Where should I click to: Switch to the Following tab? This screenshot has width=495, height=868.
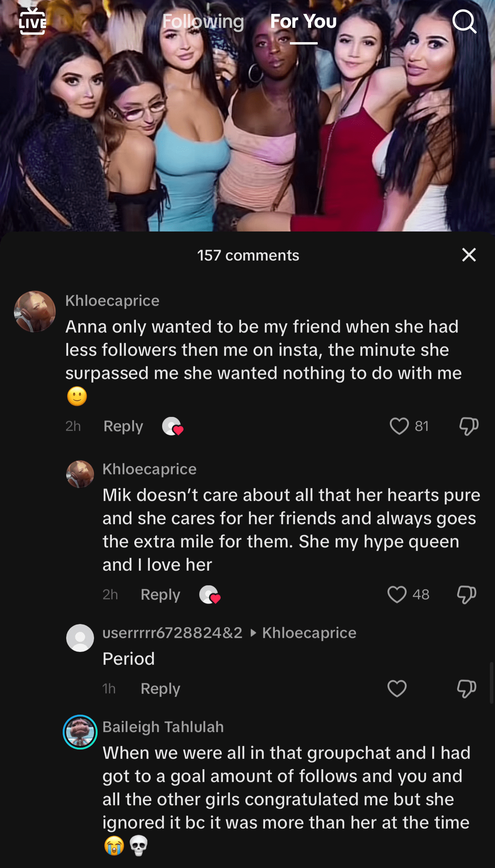coord(203,21)
